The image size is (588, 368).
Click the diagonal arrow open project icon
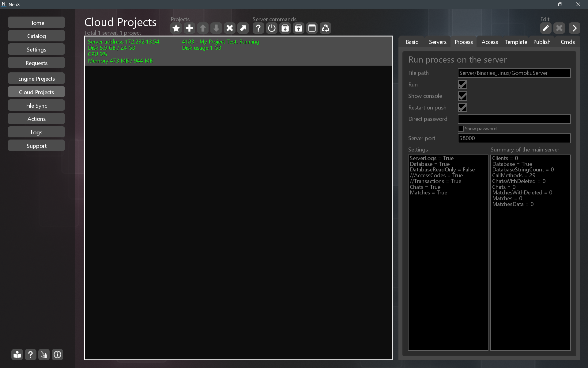click(243, 28)
